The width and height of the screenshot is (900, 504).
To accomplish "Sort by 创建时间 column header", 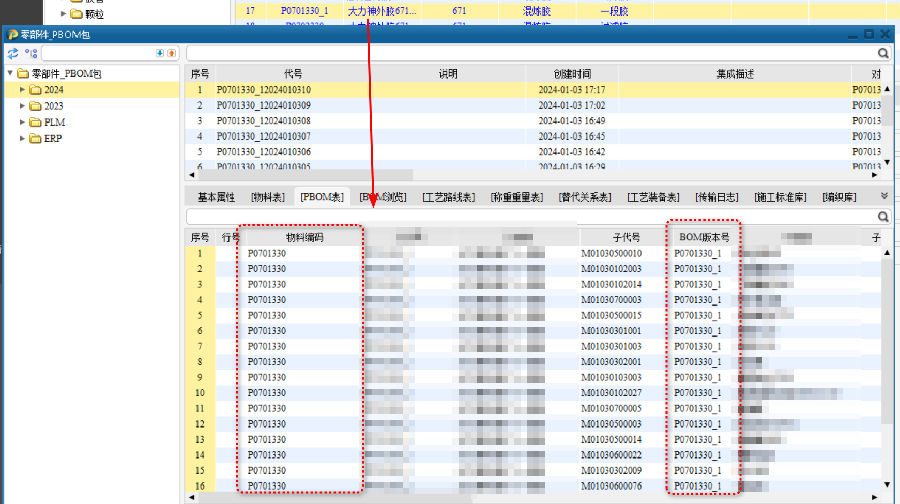I will tap(572, 73).
